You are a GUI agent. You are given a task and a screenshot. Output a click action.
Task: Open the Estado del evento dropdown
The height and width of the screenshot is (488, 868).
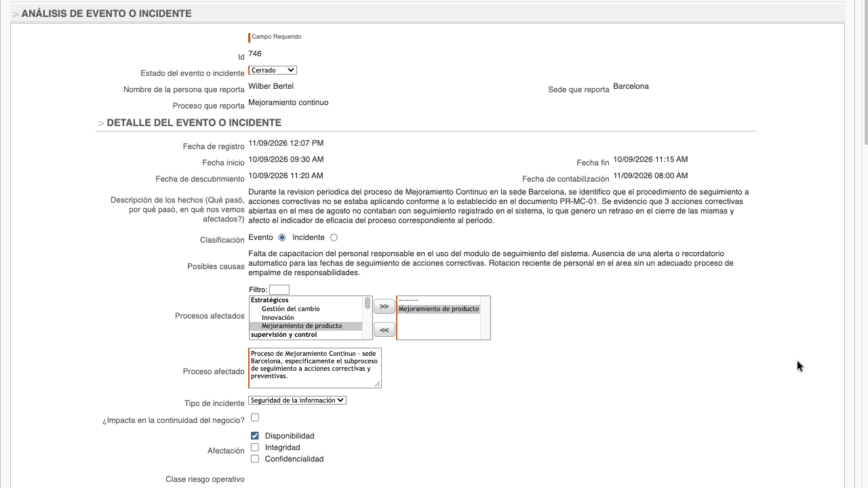pos(273,70)
